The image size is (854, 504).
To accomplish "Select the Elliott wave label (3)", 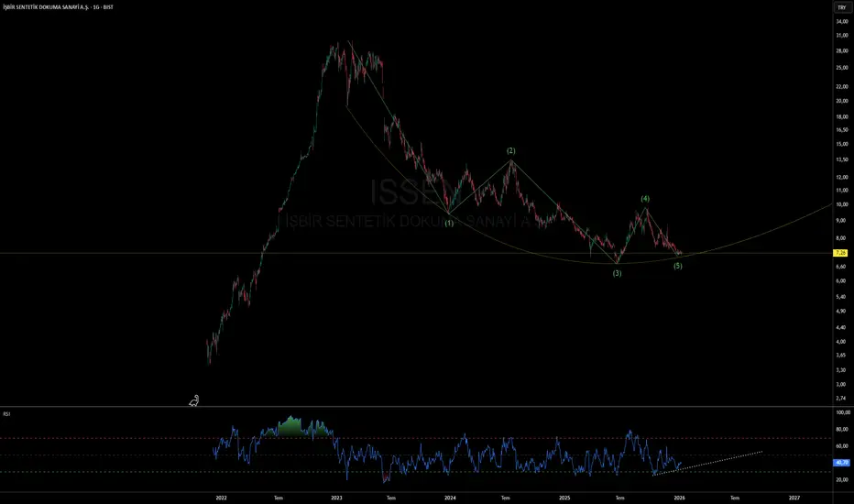I will pyautogui.click(x=617, y=273).
